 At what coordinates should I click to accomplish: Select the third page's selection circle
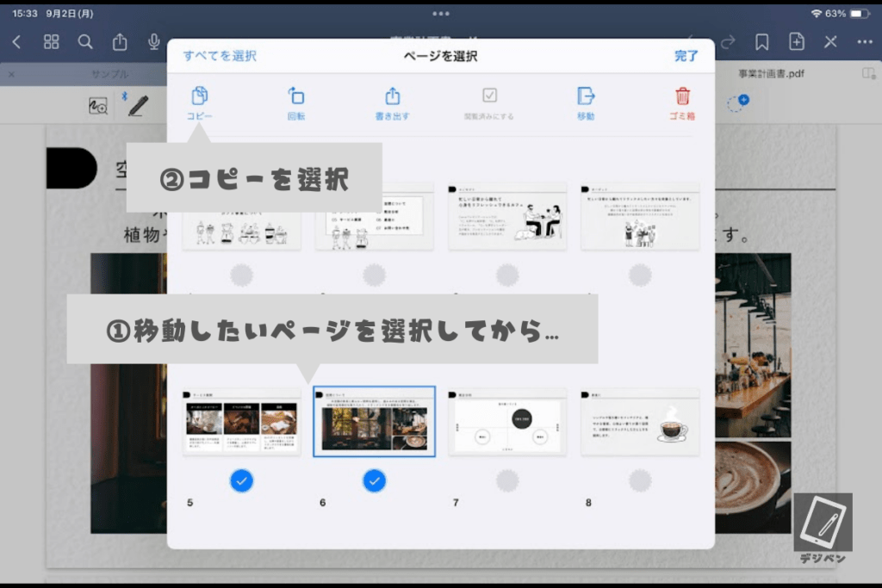(507, 275)
